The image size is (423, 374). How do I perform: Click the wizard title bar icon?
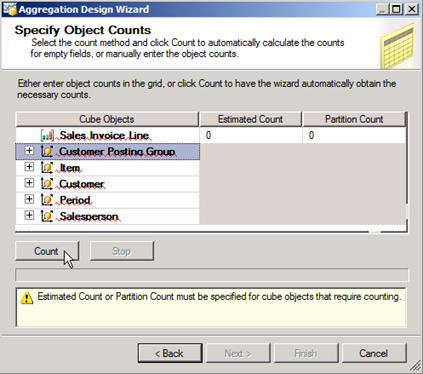[9, 9]
